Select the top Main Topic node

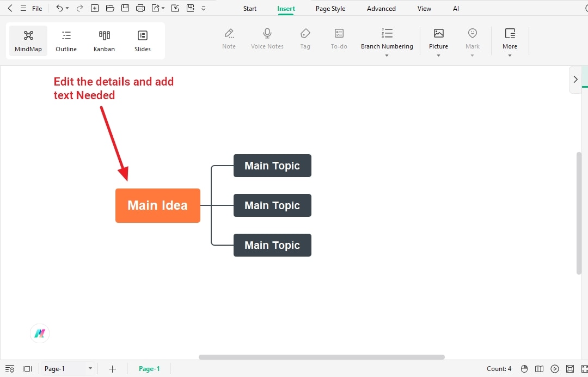point(272,166)
